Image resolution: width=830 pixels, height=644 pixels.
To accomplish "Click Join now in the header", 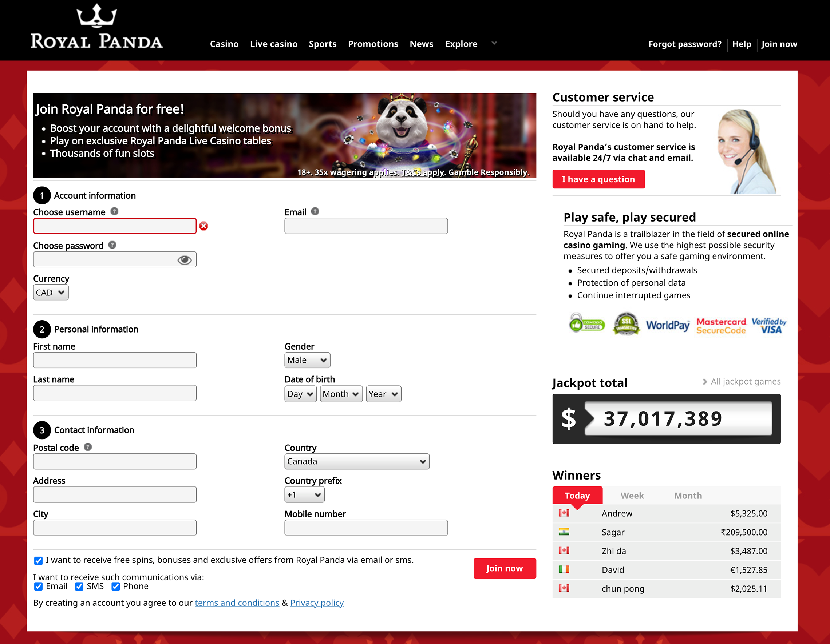I will [779, 44].
